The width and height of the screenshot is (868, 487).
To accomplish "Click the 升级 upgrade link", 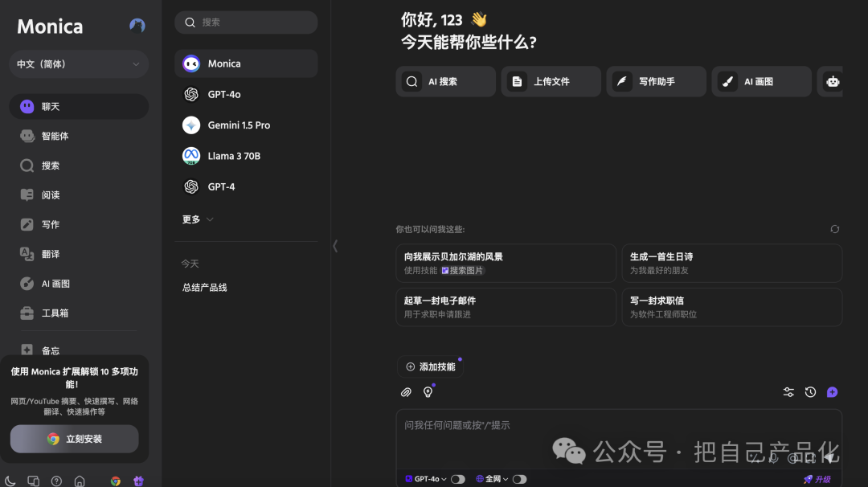I will [x=817, y=479].
